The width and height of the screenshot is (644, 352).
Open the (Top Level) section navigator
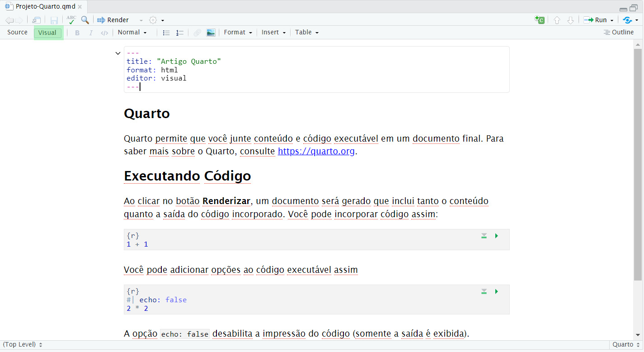pyautogui.click(x=23, y=345)
